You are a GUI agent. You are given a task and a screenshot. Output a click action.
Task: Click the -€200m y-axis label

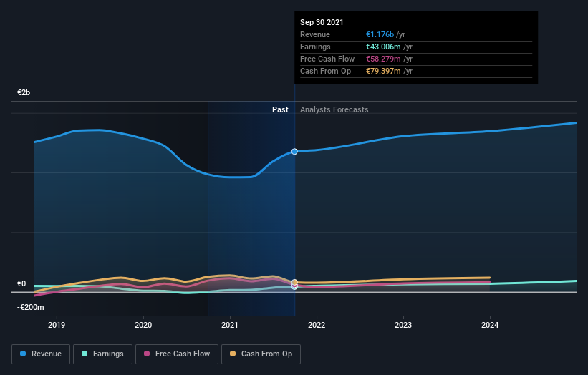[x=30, y=307]
